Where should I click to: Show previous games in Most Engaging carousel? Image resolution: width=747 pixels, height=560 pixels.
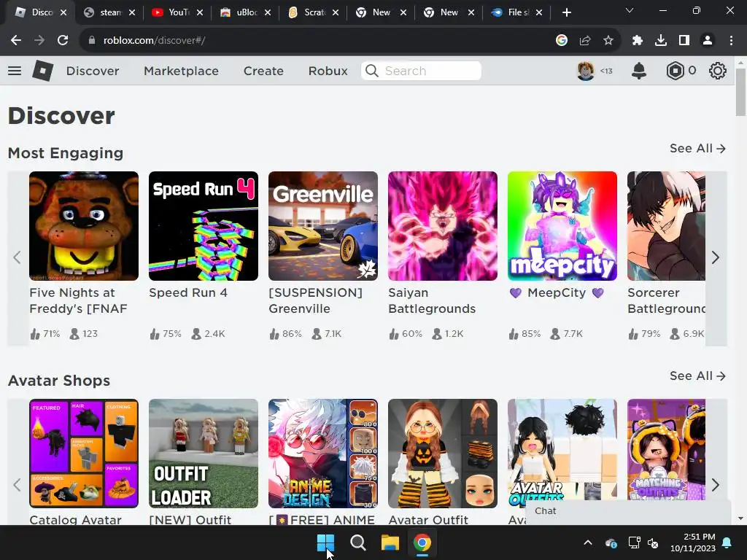[x=18, y=257]
